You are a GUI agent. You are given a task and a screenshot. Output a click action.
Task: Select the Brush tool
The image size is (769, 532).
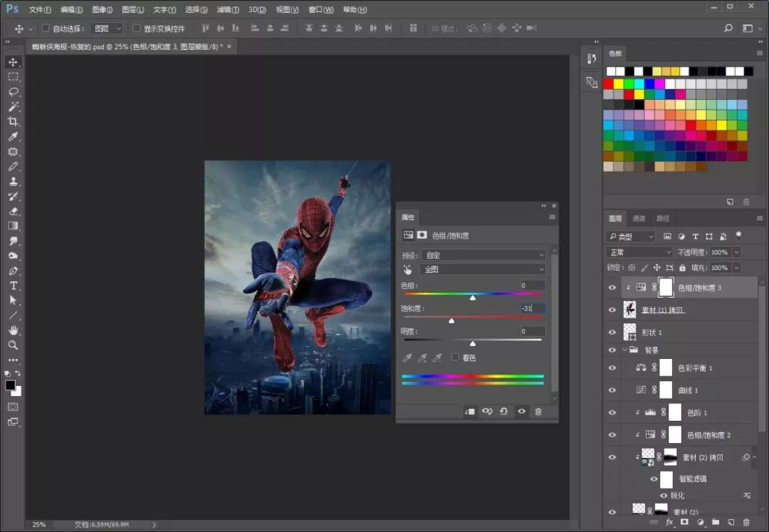pyautogui.click(x=14, y=166)
